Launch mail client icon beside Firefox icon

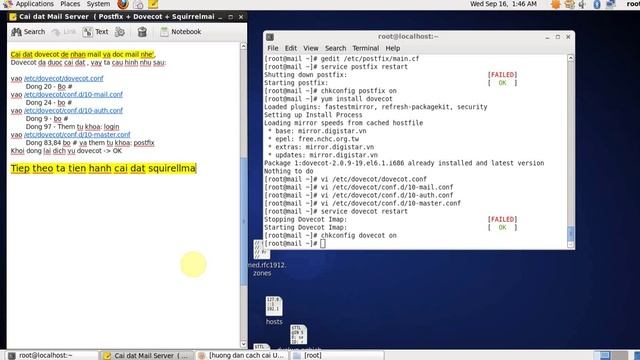(138, 4)
